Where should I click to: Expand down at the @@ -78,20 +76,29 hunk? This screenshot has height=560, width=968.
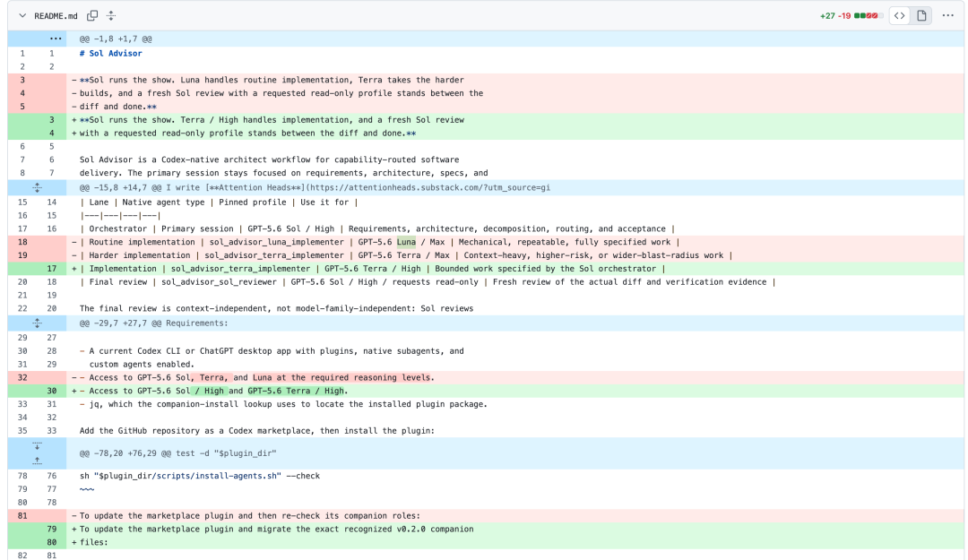point(37,446)
